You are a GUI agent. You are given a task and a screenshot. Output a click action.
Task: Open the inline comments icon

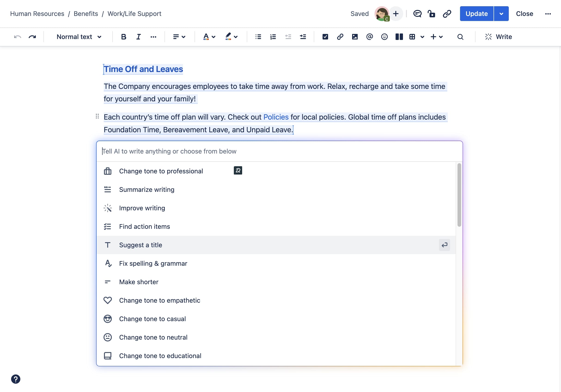pos(417,14)
